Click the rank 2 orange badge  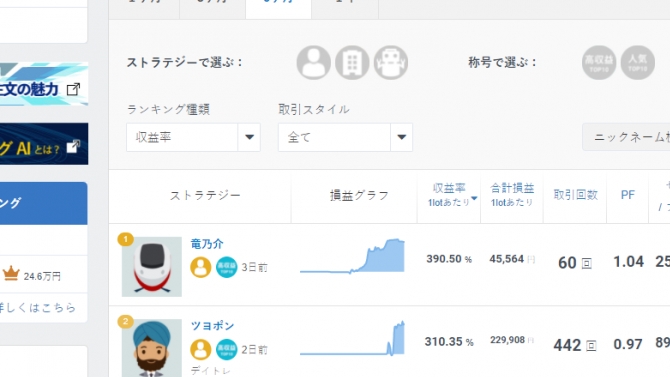tap(126, 321)
